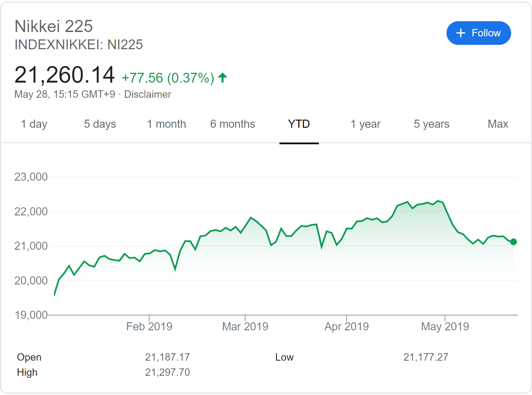Switch to the 5 years tab

pyautogui.click(x=431, y=124)
